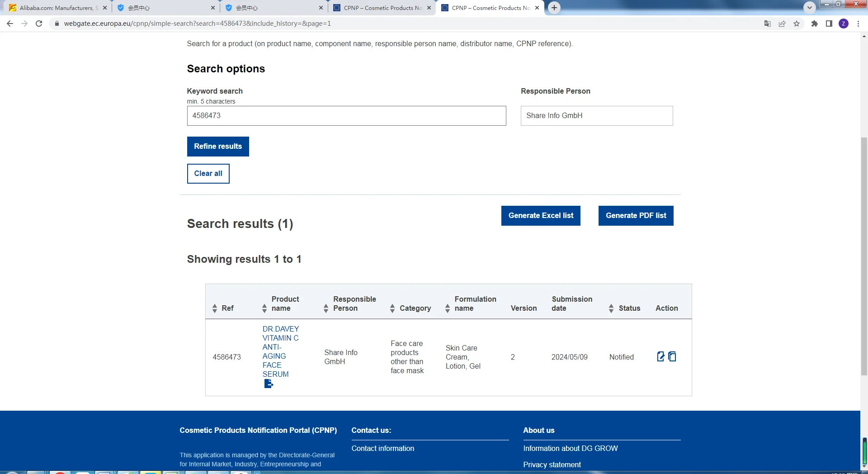This screenshot has width=868, height=474.
Task: Sort results by Product name arrows
Action: pos(264,308)
